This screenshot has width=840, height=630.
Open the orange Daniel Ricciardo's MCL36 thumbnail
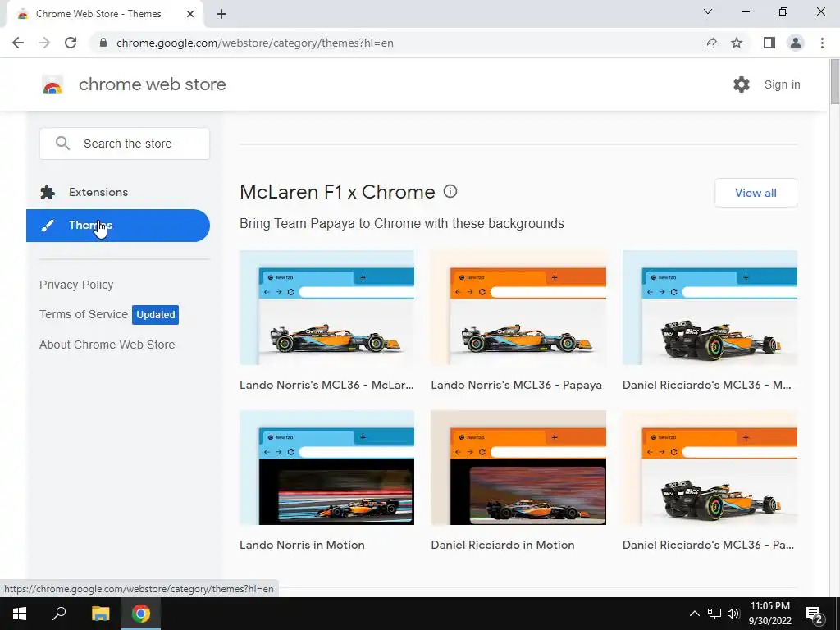(710, 468)
